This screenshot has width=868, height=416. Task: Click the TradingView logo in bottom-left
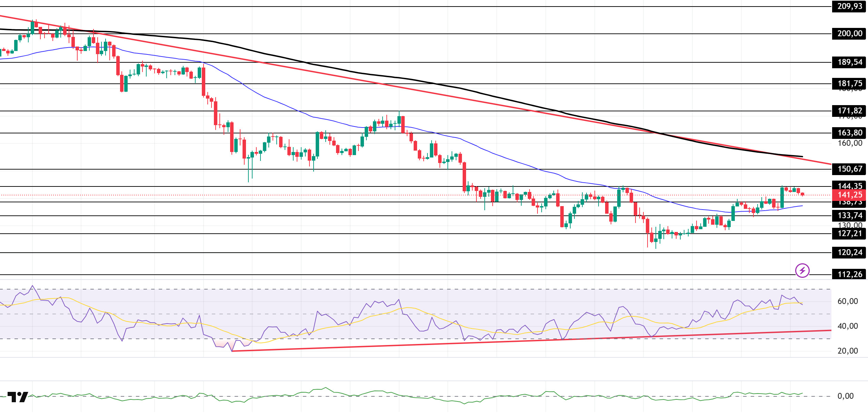tap(18, 397)
